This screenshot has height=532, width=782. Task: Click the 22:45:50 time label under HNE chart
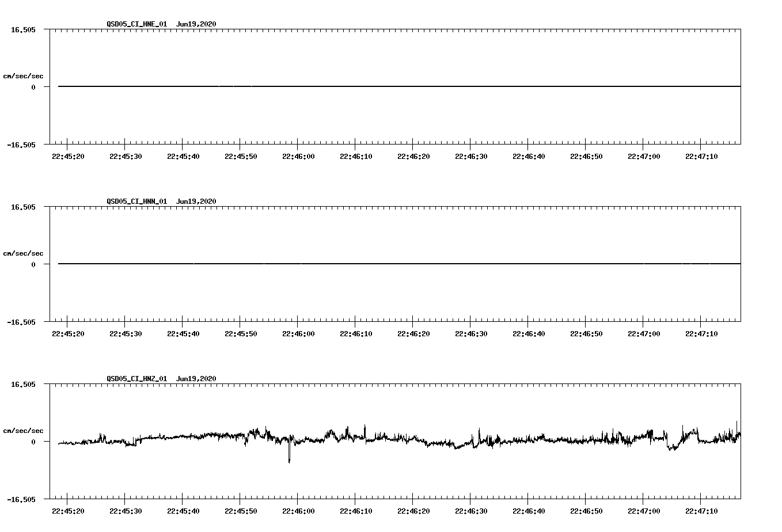(x=241, y=157)
